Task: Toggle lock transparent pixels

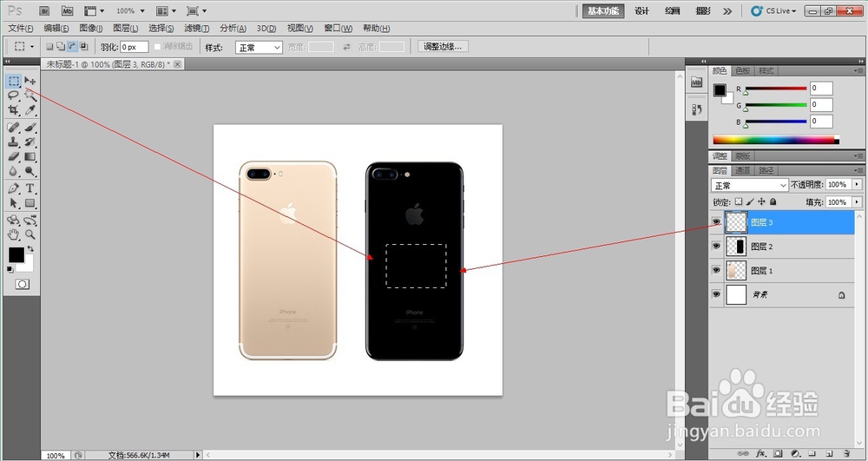Action: click(x=739, y=202)
